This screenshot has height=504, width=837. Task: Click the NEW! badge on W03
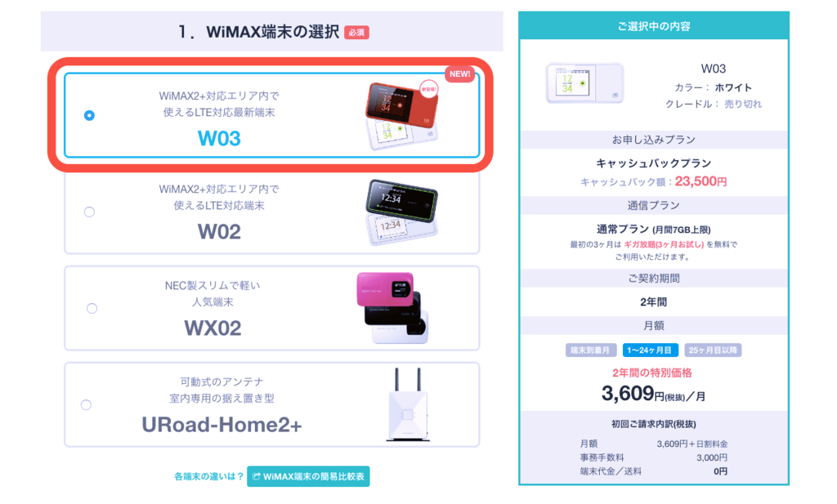[459, 74]
